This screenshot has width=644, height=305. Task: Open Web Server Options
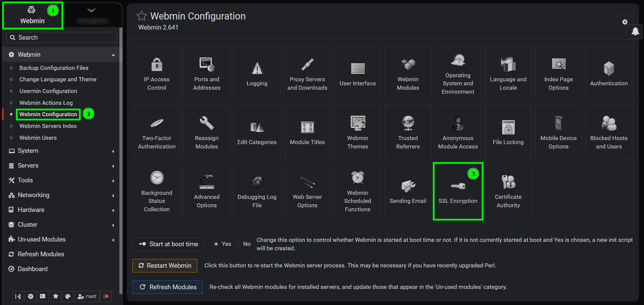(307, 191)
